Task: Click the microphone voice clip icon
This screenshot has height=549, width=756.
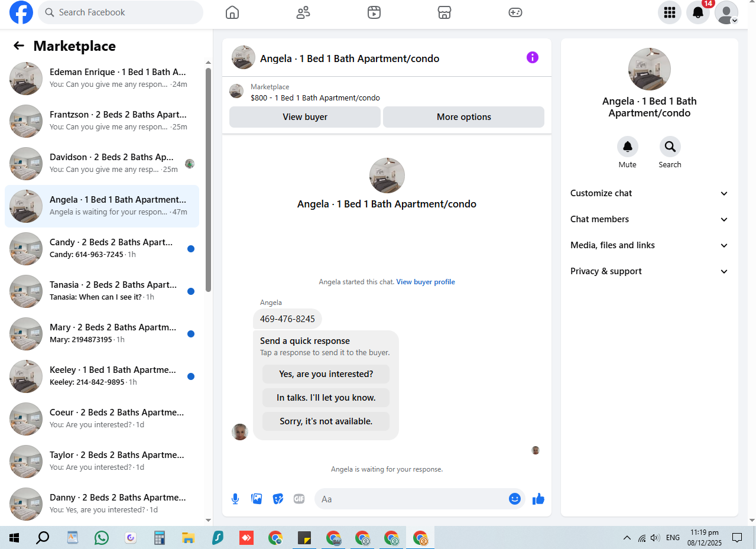Action: click(x=235, y=499)
